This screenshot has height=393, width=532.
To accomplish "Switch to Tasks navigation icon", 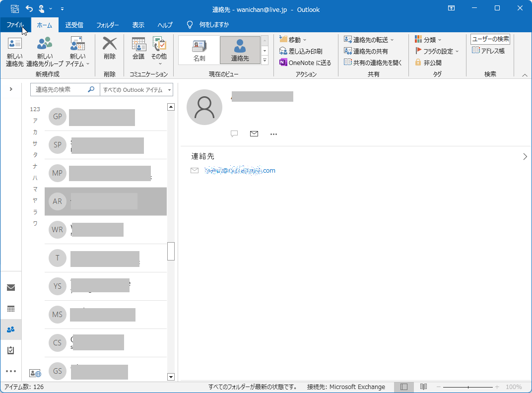I will [11, 350].
